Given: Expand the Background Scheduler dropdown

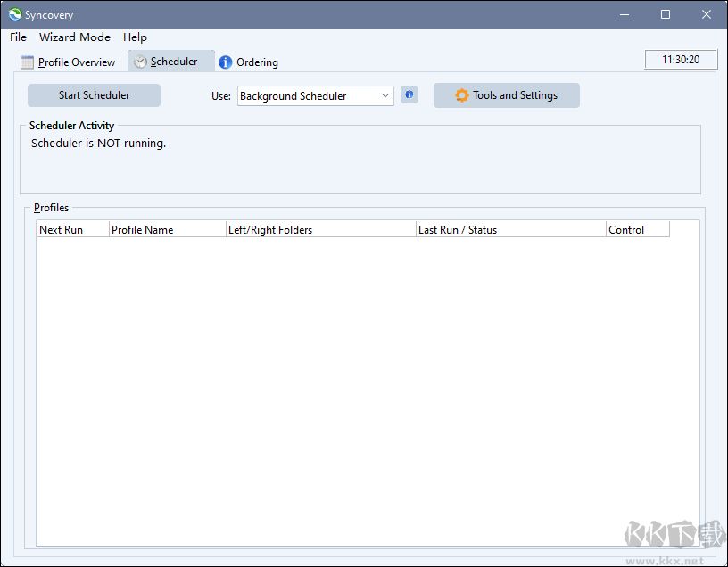Looking at the screenshot, I should click(385, 96).
